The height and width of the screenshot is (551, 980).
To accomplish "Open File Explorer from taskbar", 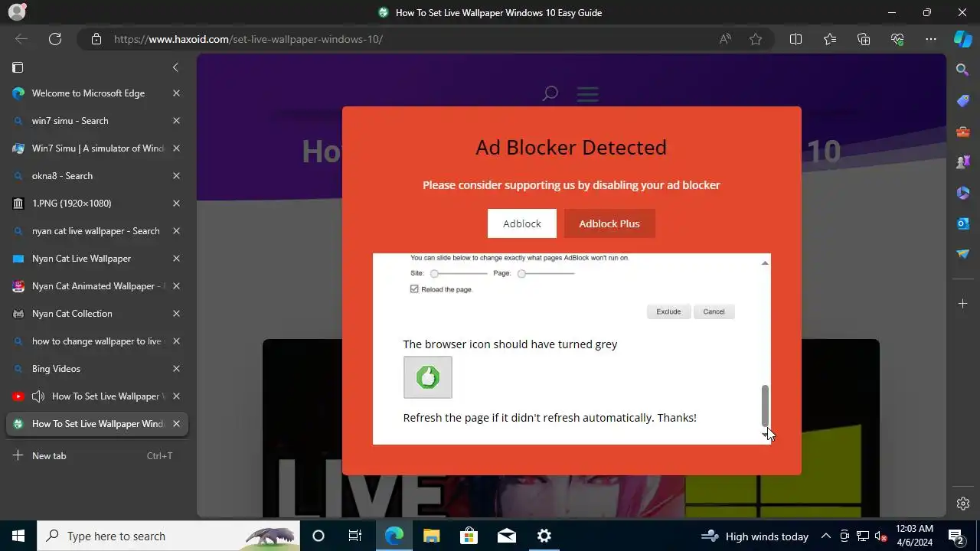I will [x=431, y=536].
